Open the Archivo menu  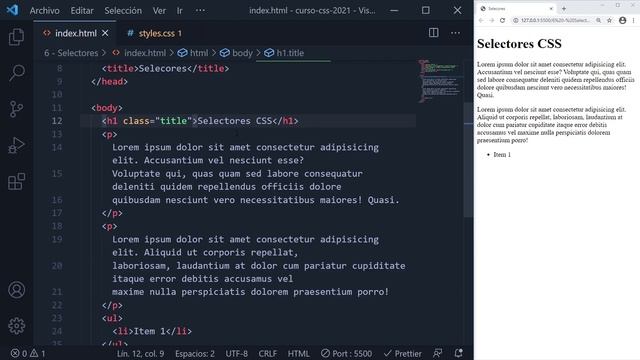[x=44, y=11]
